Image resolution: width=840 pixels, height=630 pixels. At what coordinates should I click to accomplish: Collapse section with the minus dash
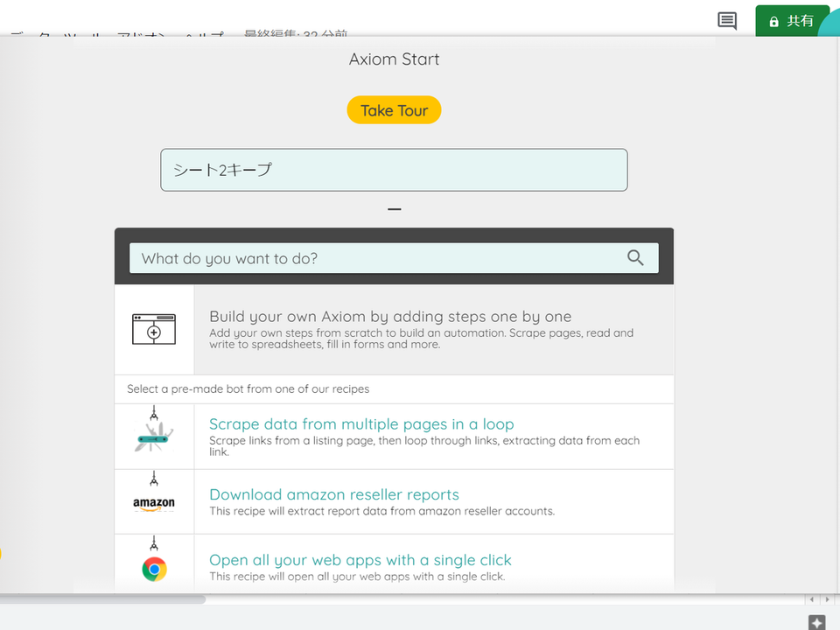[x=395, y=209]
